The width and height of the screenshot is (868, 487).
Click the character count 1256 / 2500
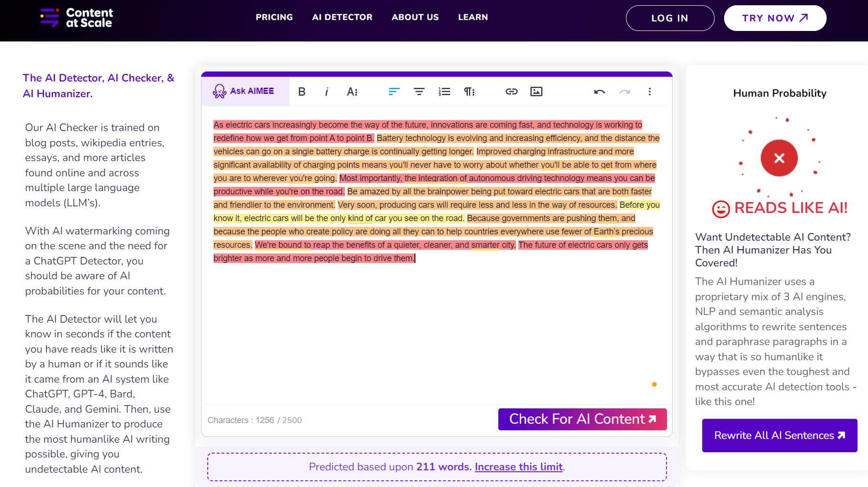coord(254,420)
